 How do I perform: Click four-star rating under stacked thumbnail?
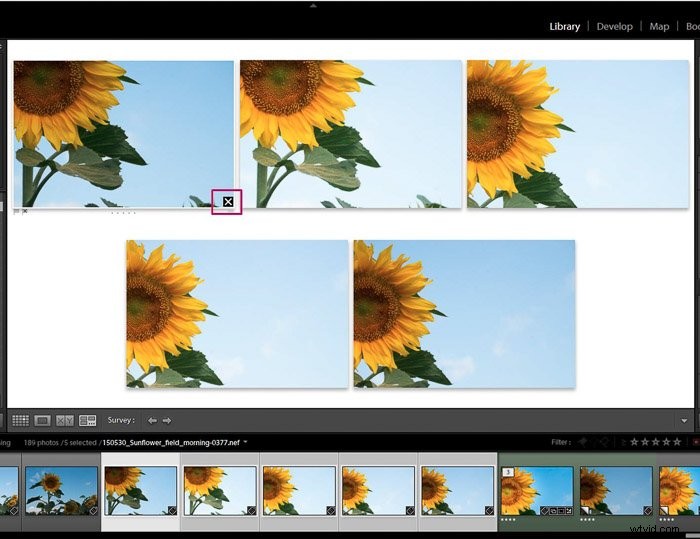508,519
